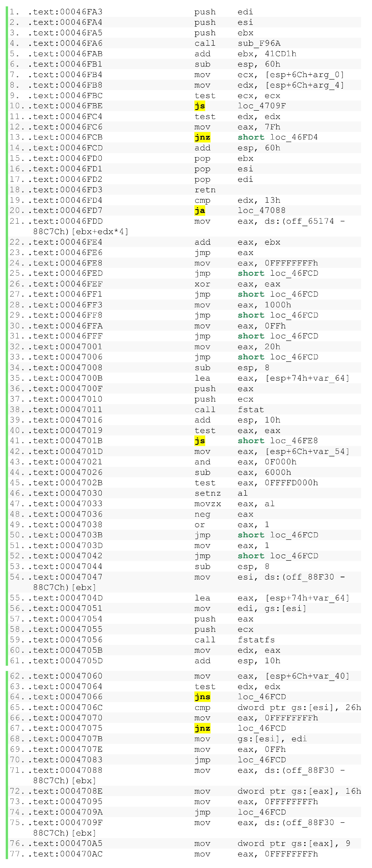Click the esp, 60h operand on line 6

(x=259, y=64)
